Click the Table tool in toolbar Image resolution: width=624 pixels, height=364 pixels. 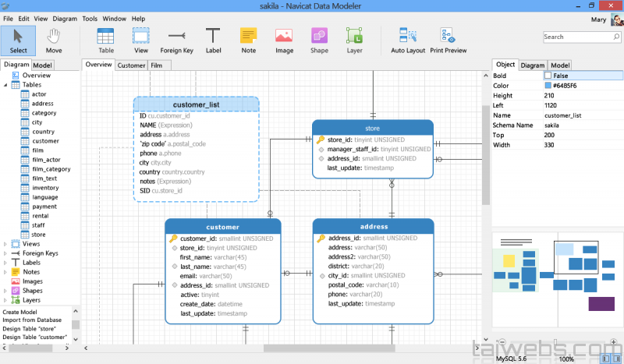(x=105, y=40)
